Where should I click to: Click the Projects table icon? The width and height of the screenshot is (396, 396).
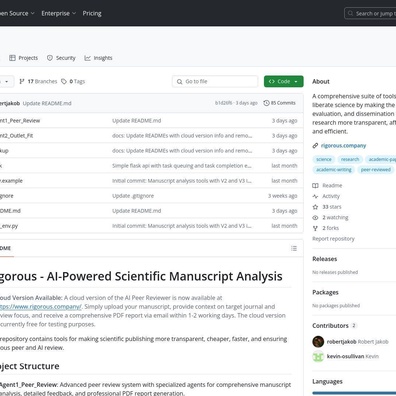click(x=12, y=58)
